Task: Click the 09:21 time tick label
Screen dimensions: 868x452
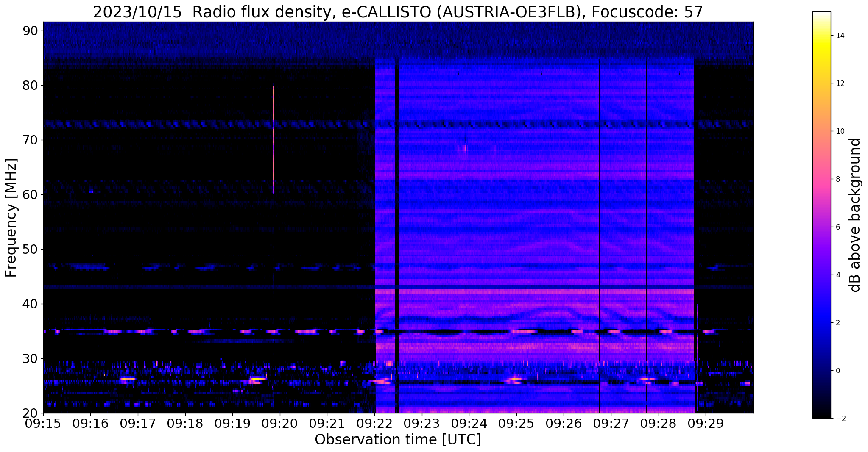Action: (x=327, y=423)
